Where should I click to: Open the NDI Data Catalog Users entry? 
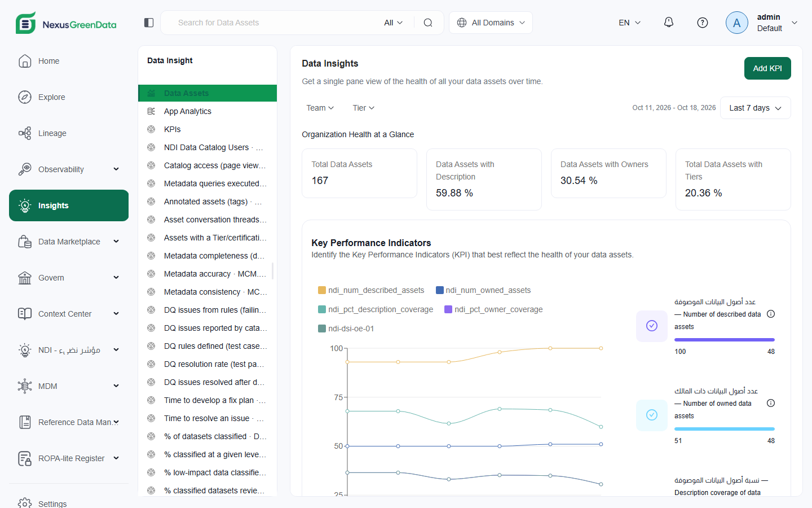(208, 147)
